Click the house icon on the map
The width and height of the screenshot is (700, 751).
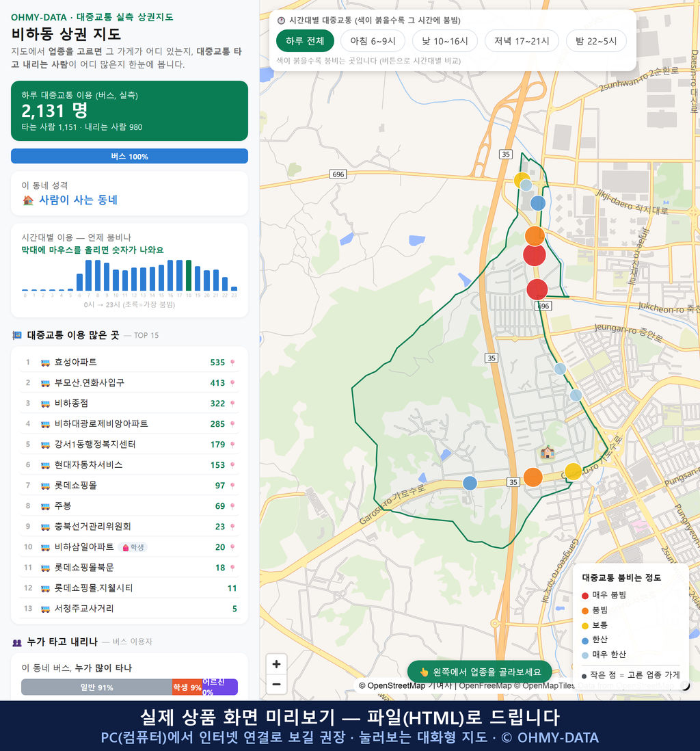click(x=548, y=451)
